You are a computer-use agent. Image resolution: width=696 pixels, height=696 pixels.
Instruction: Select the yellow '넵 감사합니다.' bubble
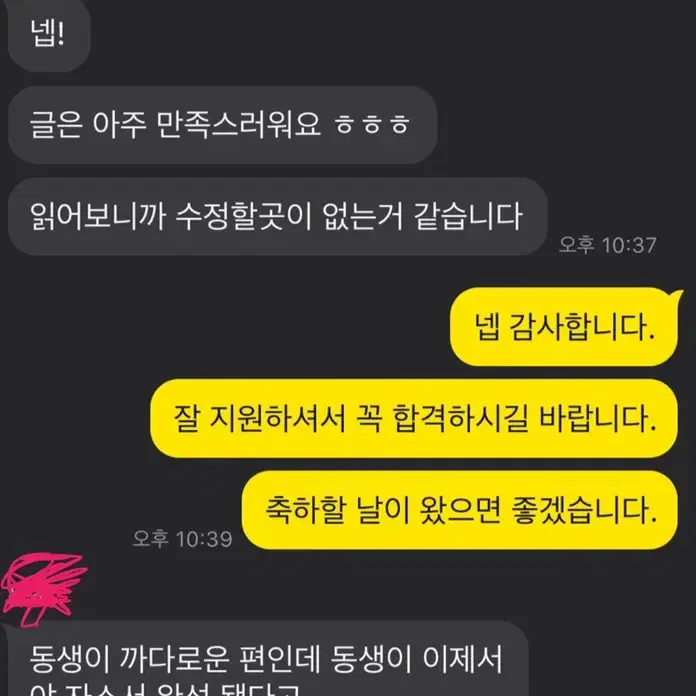pyautogui.click(x=564, y=327)
